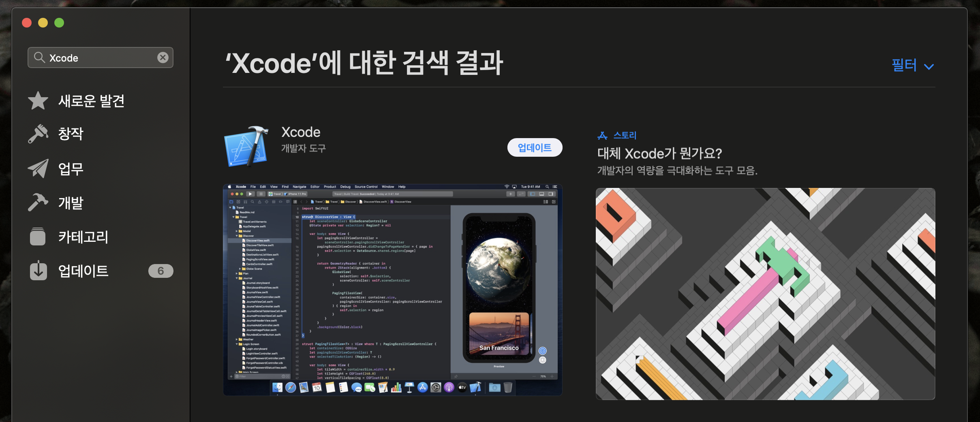Viewport: 980px width, 422px height.
Task: Click the story subtitle 개발자의 역량을 극대화하는 도구 모음.
Action: point(677,171)
